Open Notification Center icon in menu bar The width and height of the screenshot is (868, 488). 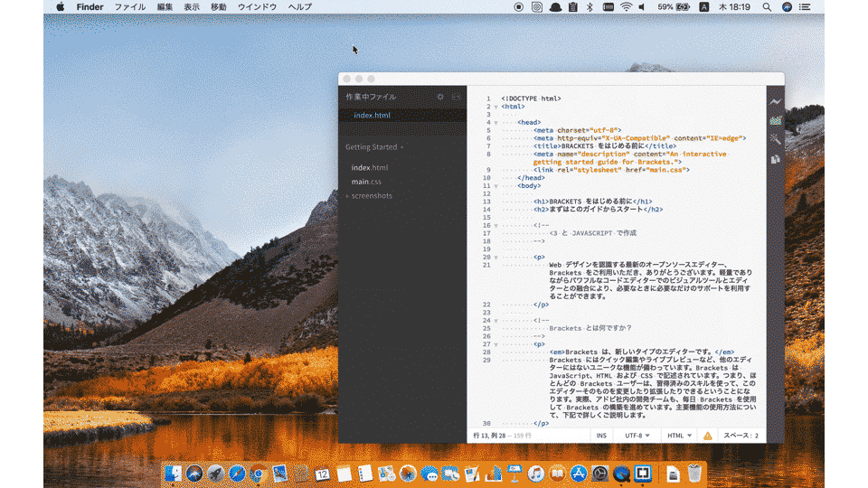(x=805, y=7)
